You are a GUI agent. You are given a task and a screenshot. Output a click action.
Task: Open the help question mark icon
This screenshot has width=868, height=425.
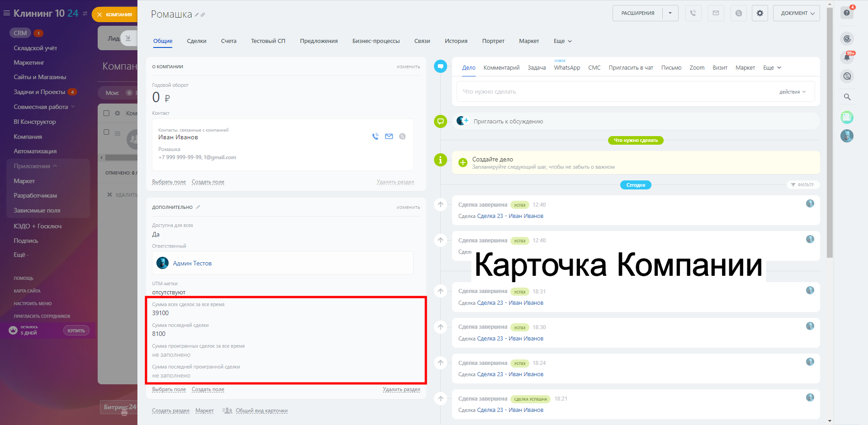click(x=847, y=13)
